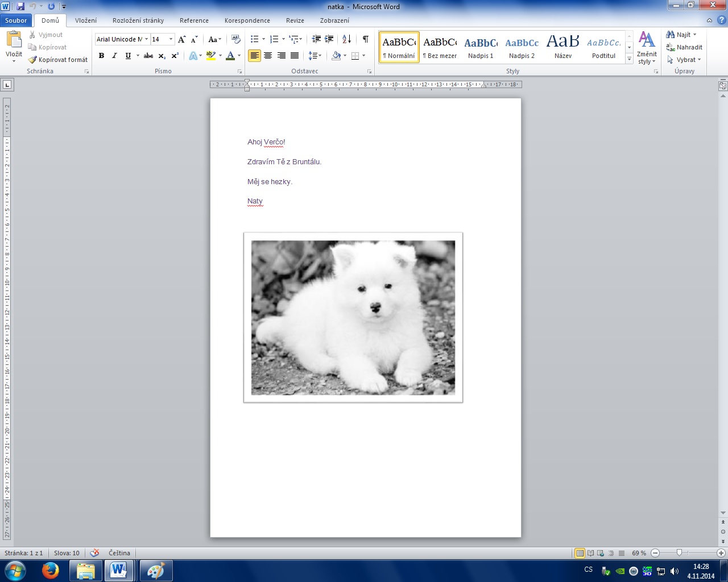Activate Kopírovat formát painter
The image size is (728, 582).
coord(58,60)
